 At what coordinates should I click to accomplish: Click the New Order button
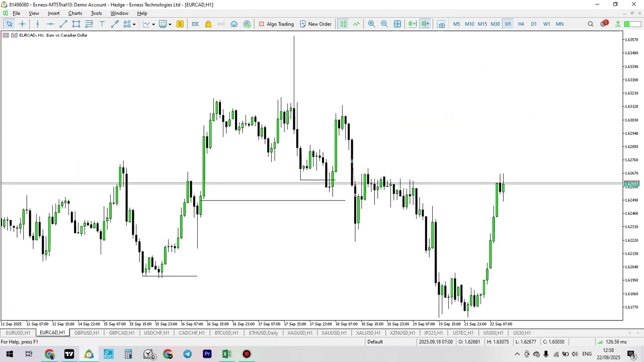coord(315,24)
